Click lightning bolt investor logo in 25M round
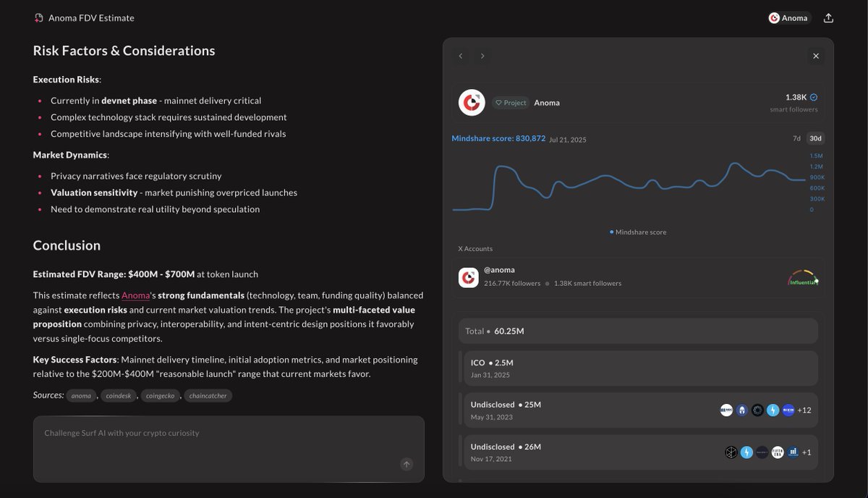The image size is (868, 498). pyautogui.click(x=773, y=410)
